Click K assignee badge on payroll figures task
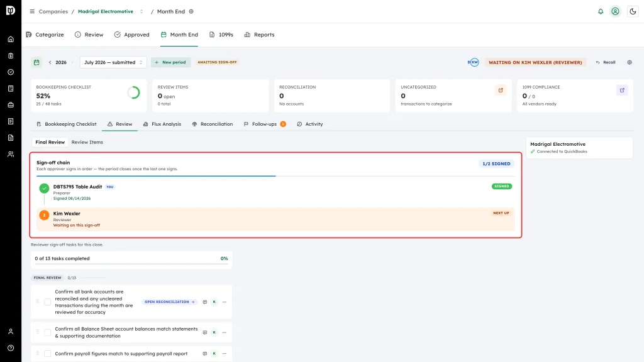The height and width of the screenshot is (362, 644). click(214, 353)
